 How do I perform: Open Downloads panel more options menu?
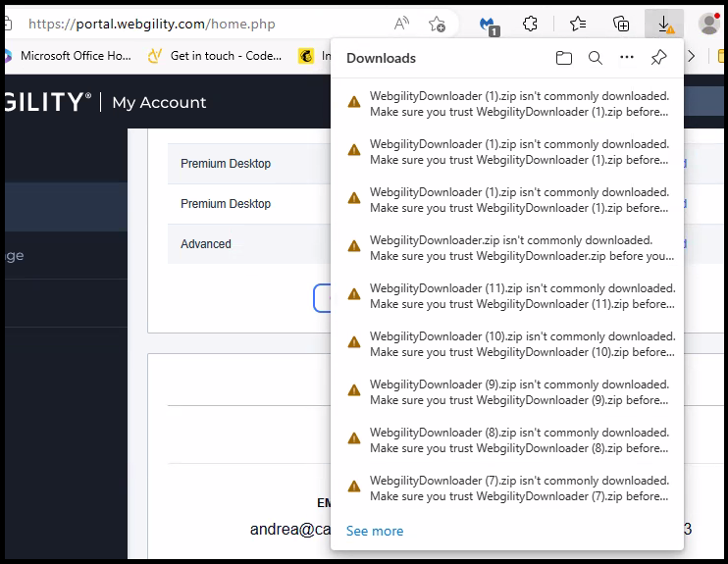tap(627, 58)
